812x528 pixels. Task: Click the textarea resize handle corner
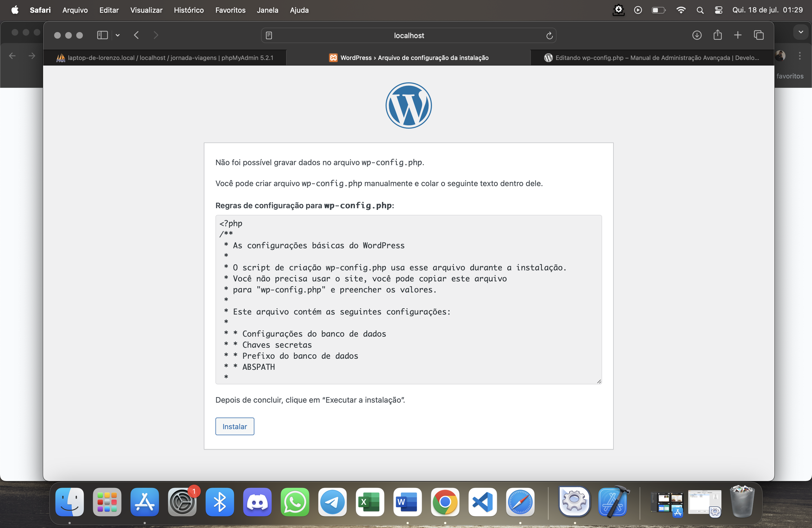[x=599, y=381]
